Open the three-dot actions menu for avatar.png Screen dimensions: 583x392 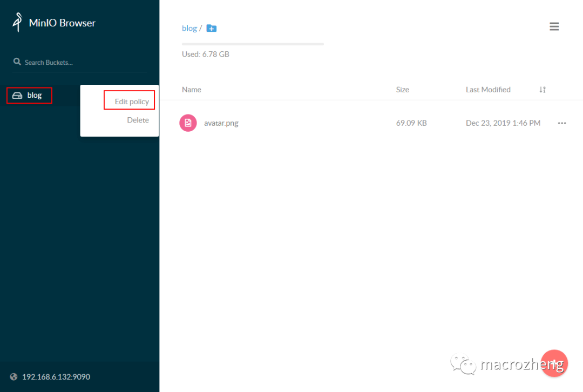[x=562, y=123]
